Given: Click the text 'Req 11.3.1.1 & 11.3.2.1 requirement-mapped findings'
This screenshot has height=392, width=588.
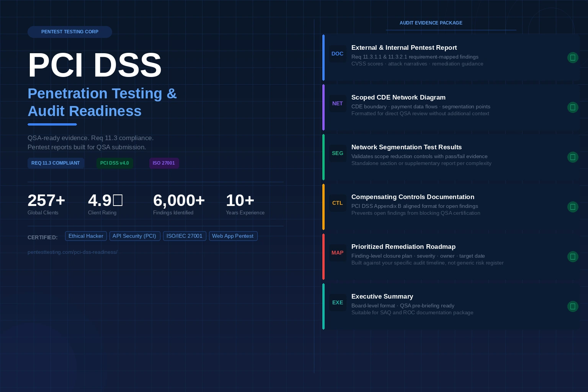Looking at the screenshot, I should tap(415, 57).
